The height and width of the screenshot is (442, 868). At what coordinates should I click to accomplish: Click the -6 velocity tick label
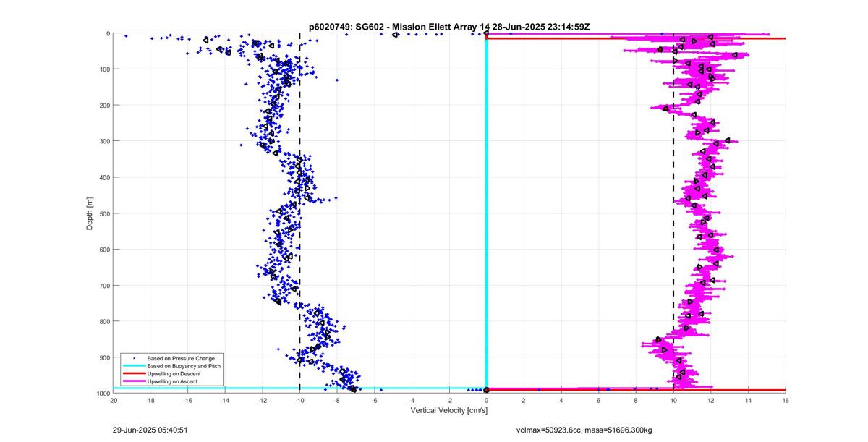375,400
